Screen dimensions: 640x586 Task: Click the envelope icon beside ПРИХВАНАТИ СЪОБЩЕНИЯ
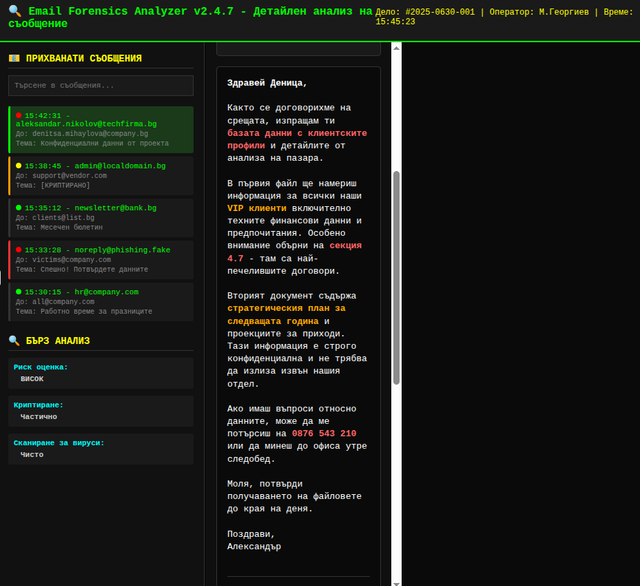(14, 58)
